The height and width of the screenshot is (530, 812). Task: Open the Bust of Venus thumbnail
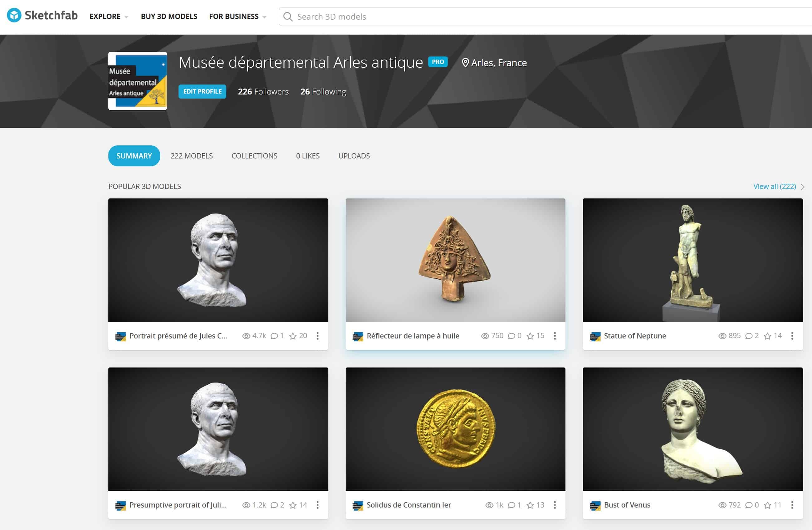(692, 429)
